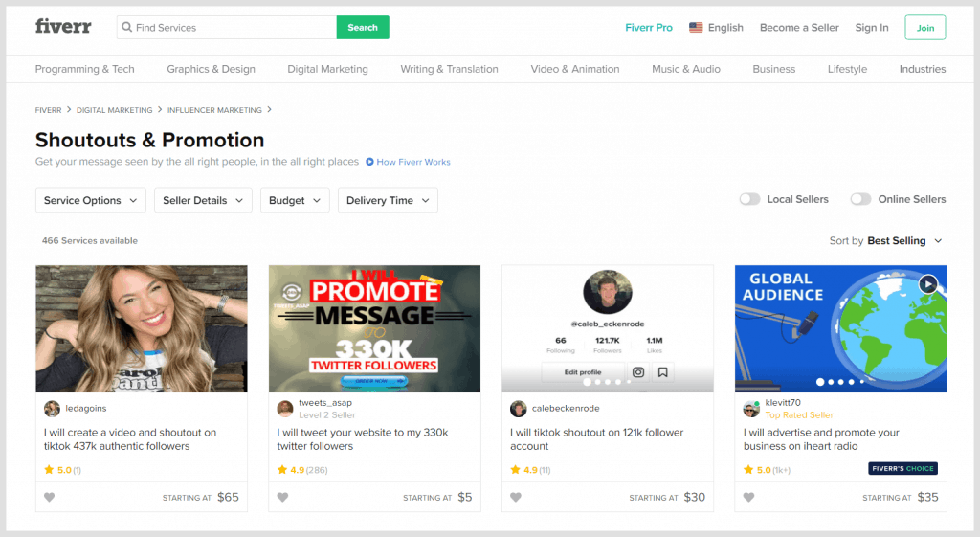Click the Join button
Viewport: 980px width, 537px height.
click(925, 28)
